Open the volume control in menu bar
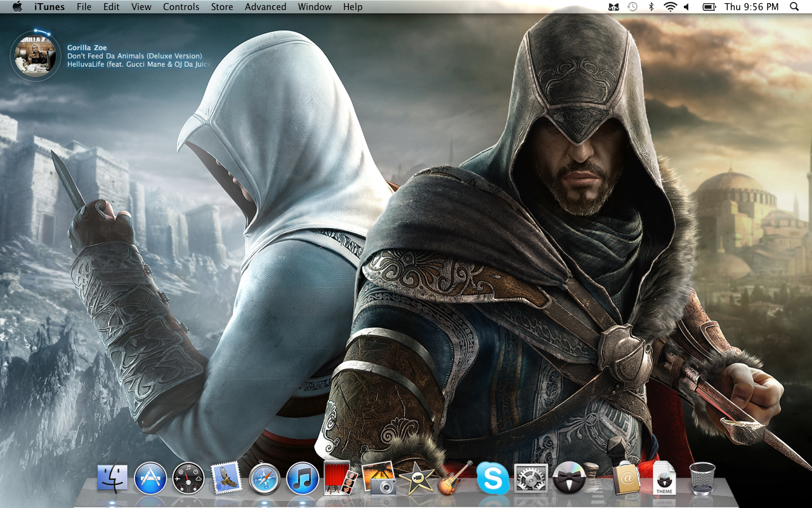 pos(687,7)
